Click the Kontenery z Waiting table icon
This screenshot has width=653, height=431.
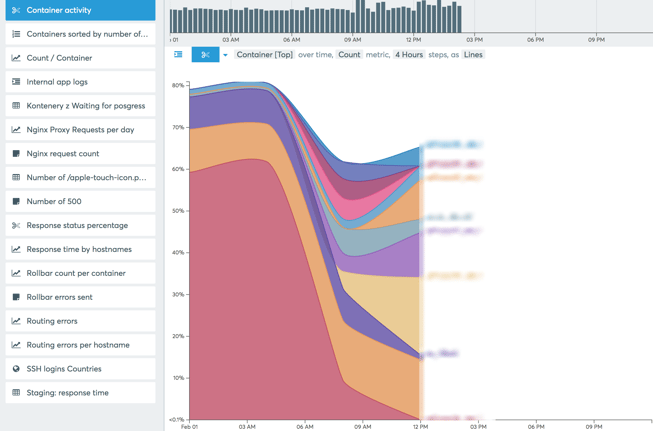pos(16,106)
